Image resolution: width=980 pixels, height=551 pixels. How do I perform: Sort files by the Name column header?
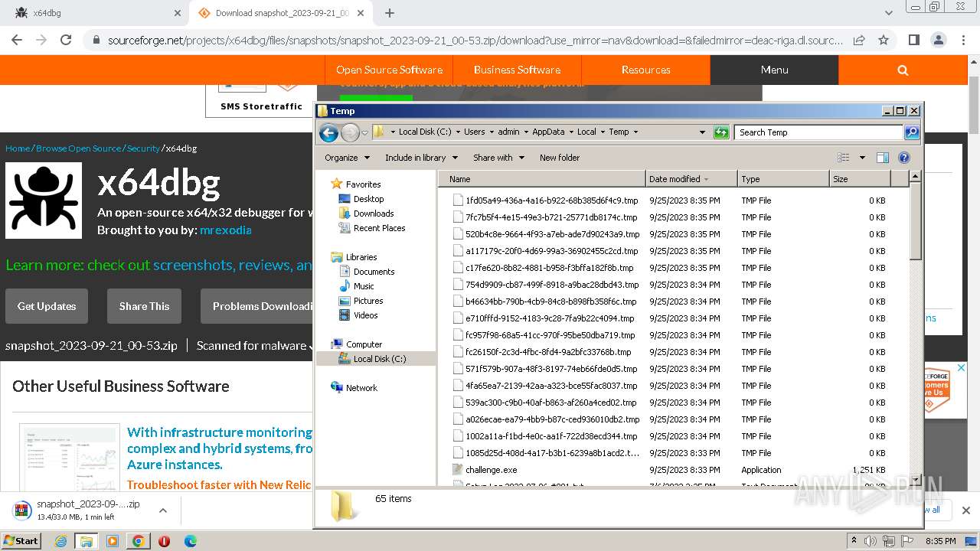tap(542, 179)
